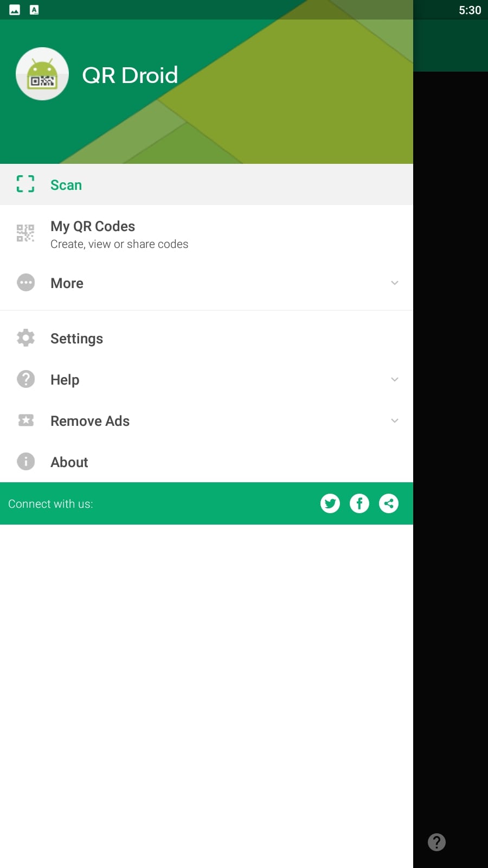488x868 pixels.
Task: Expand the Help section chevron
Action: (395, 379)
